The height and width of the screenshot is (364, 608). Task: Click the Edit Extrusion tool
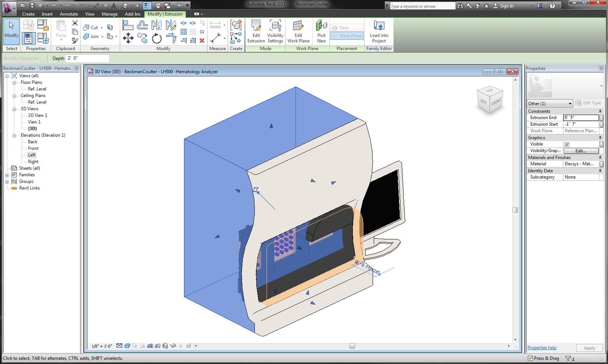(256, 31)
